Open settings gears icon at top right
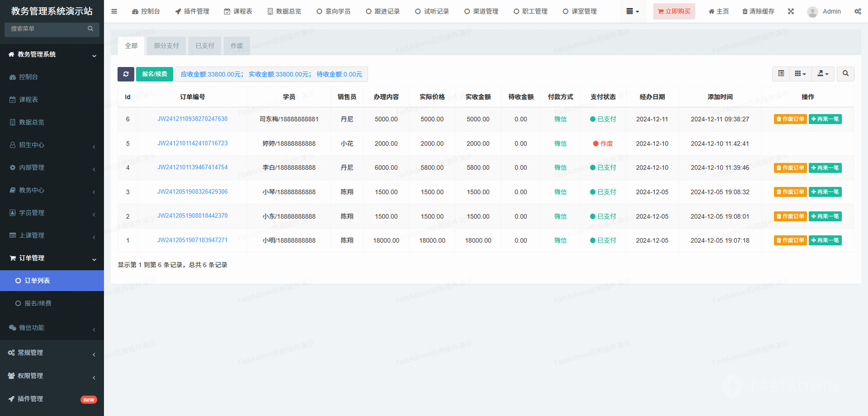The image size is (868, 416). click(857, 12)
